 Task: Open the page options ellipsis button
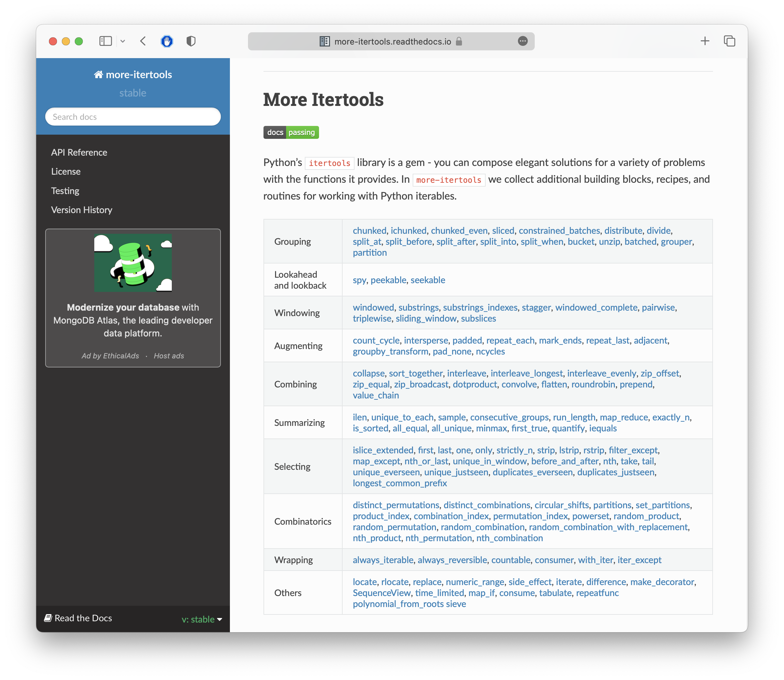522,41
